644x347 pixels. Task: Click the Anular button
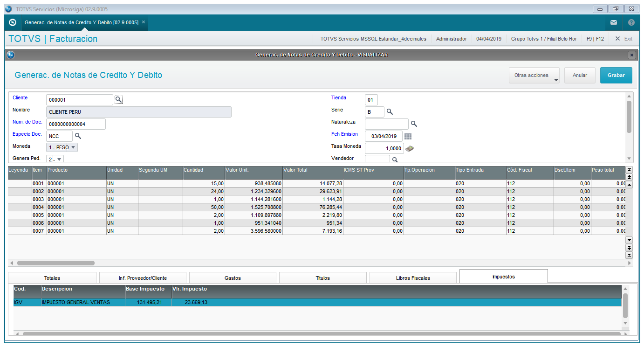(x=580, y=75)
